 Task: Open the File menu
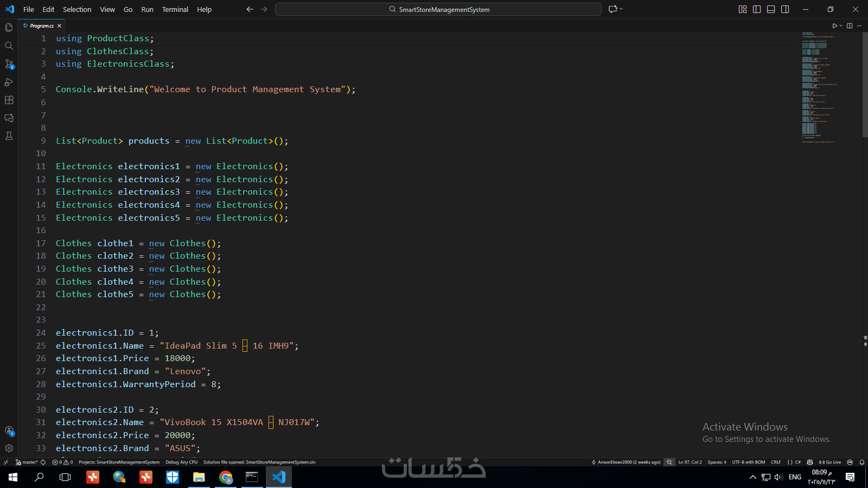coord(29,9)
